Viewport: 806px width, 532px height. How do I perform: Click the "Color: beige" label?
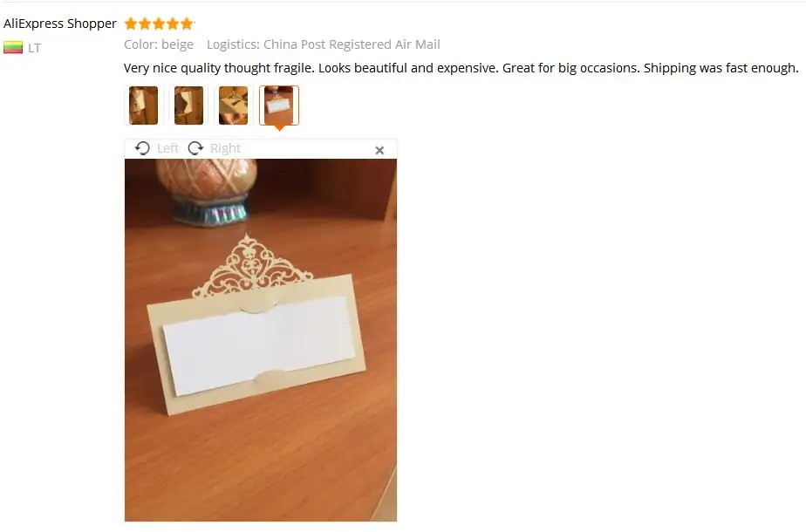pyautogui.click(x=159, y=44)
